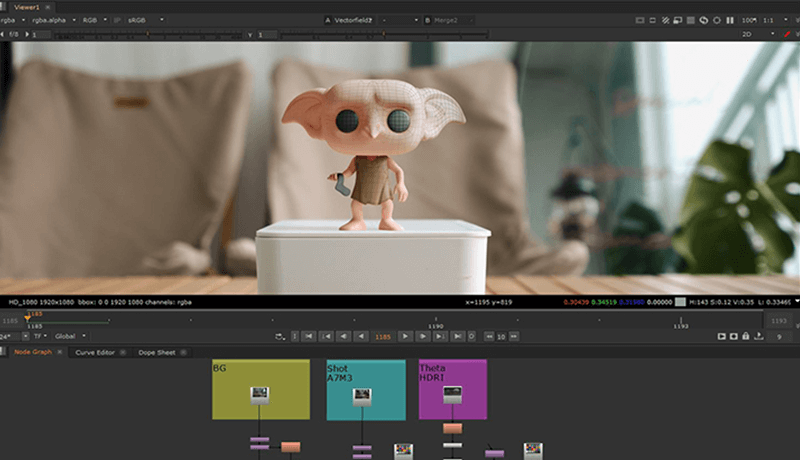
Task: Pause viewer updates with the pause icon
Action: [x=730, y=20]
